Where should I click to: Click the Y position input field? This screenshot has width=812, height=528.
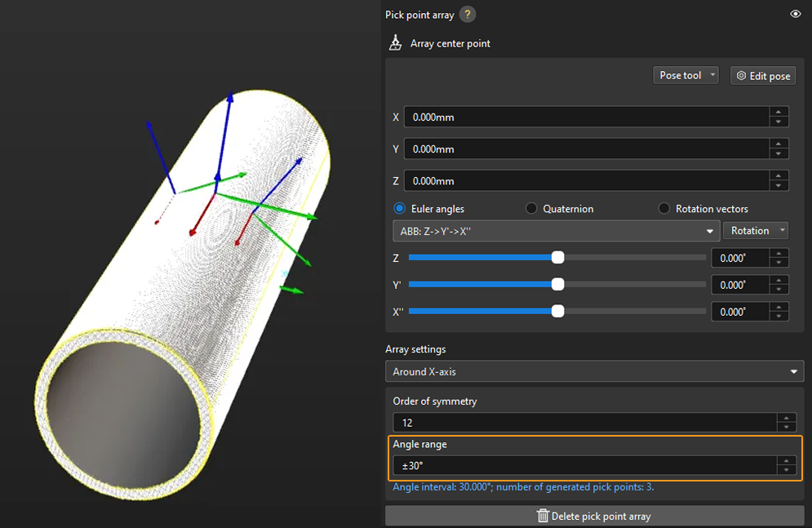click(586, 149)
